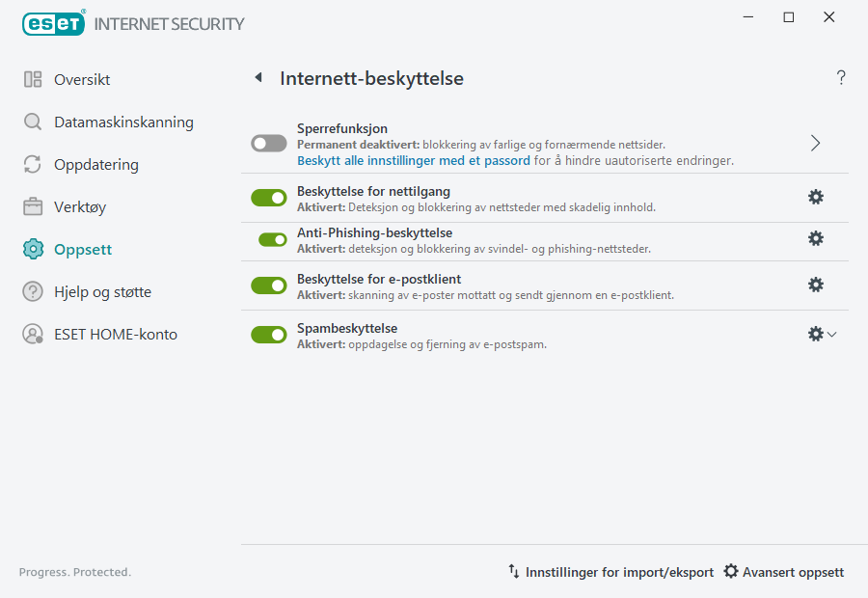Expand the Sperrefunksjon row chevron
The height and width of the screenshot is (598, 868).
click(815, 142)
